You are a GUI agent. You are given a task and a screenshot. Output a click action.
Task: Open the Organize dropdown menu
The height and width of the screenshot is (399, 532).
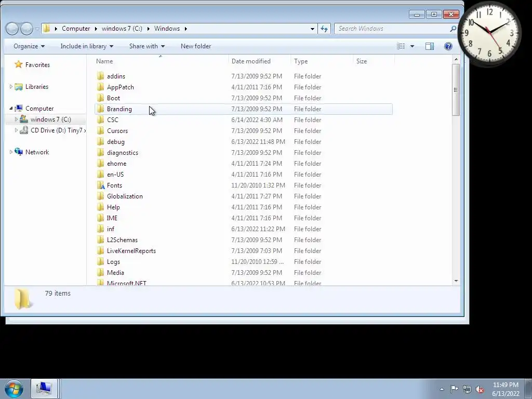point(29,46)
